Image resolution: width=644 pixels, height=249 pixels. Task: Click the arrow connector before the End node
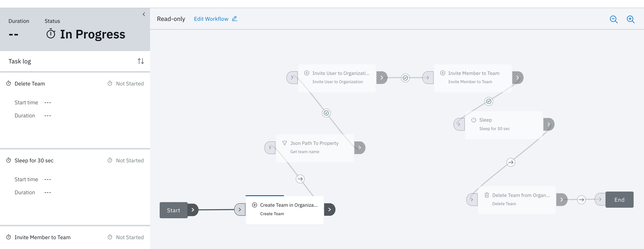click(581, 200)
